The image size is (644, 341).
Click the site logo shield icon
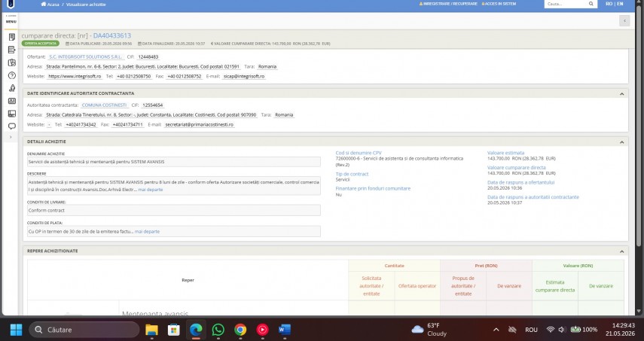pos(11,4)
